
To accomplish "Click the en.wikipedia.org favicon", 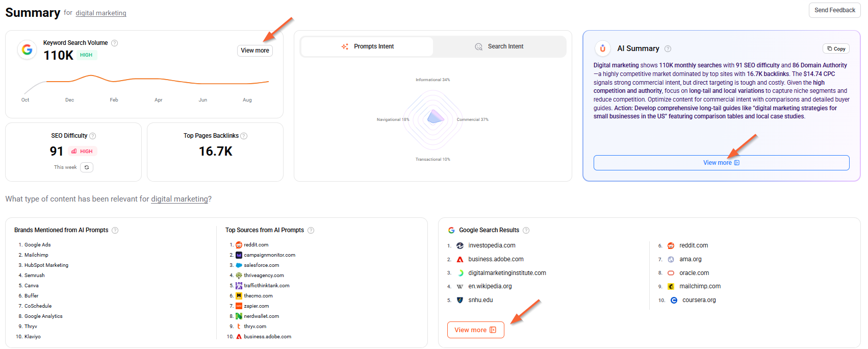I will tap(460, 286).
